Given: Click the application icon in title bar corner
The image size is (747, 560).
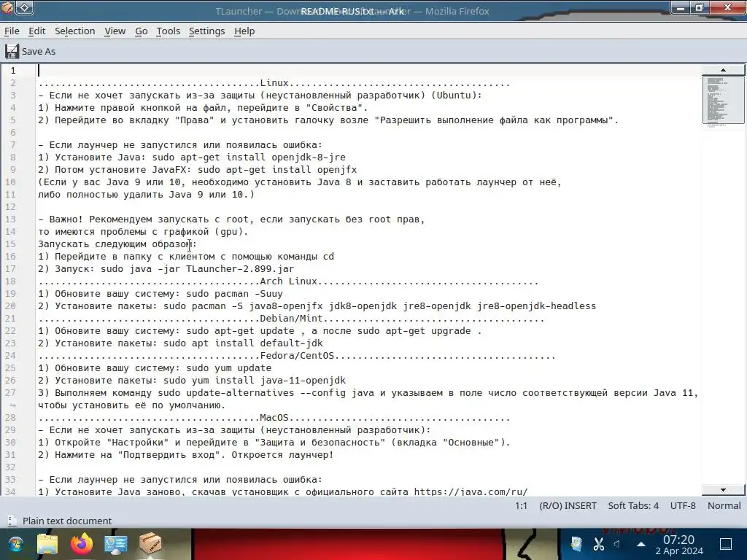Looking at the screenshot, I should point(7,7).
